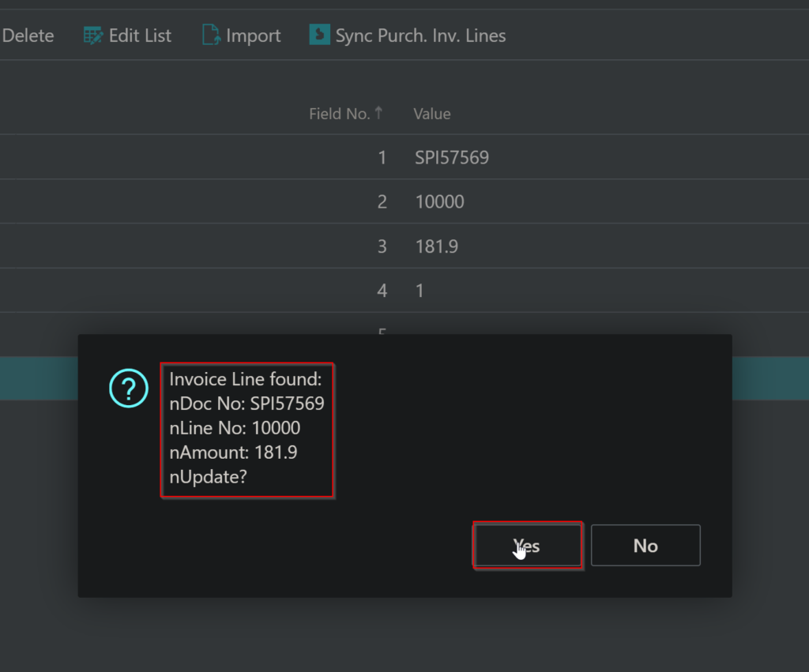Screen dimensions: 809x672
Task: Confirm the update by pressing Yes
Action: point(527,546)
